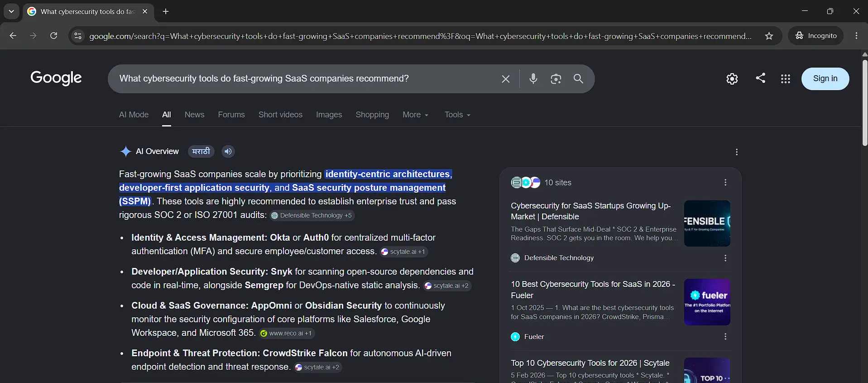Click the 'Cloud & SaaS Governance' heading
Image resolution: width=868 pixels, height=383 pixels.
(190, 305)
